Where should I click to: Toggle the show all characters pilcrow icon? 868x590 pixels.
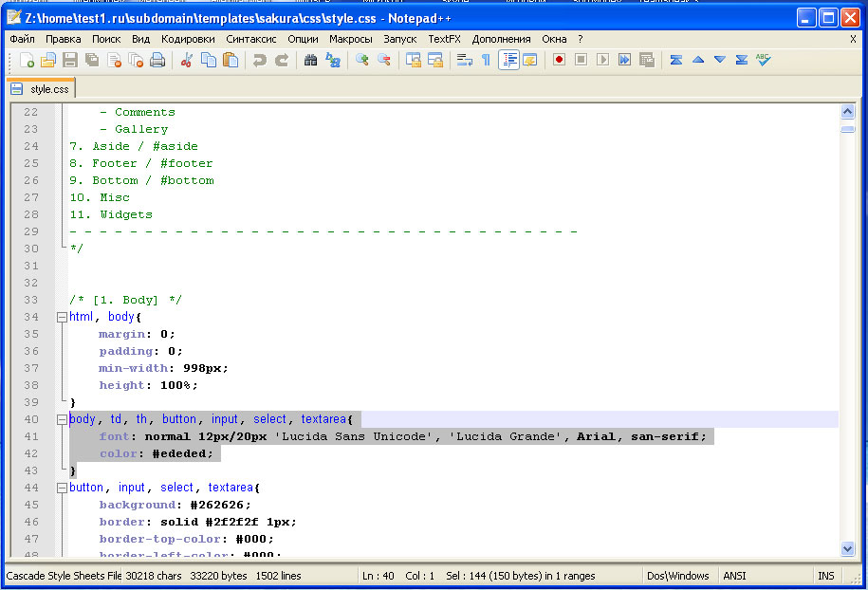(x=486, y=60)
